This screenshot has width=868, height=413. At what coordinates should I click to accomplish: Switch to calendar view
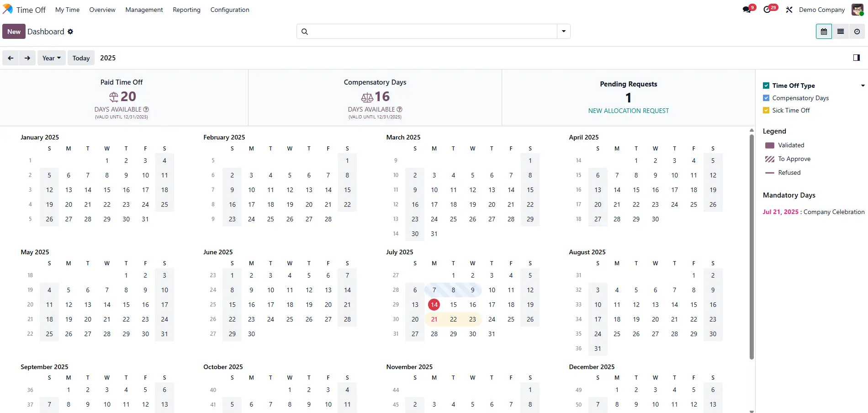(x=824, y=32)
